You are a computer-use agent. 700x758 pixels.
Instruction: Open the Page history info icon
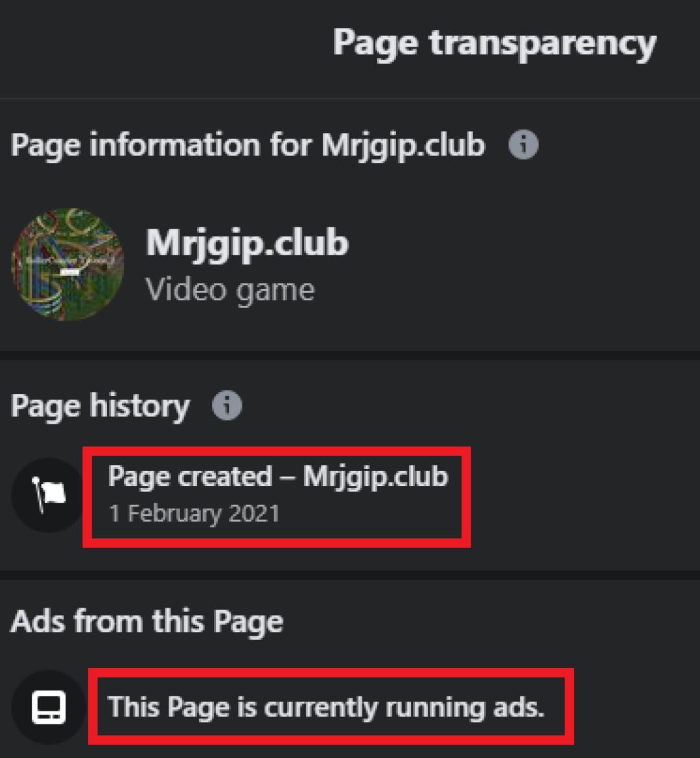point(227,405)
